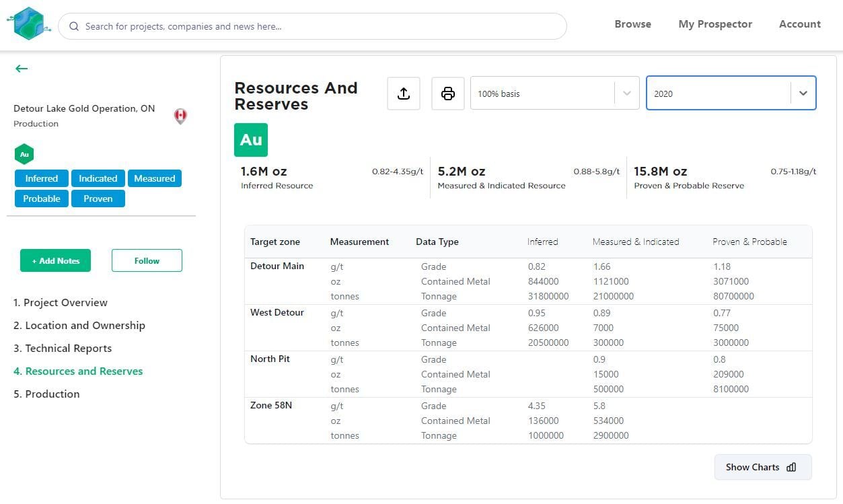Toggle the Probable reserve tag

click(x=42, y=199)
